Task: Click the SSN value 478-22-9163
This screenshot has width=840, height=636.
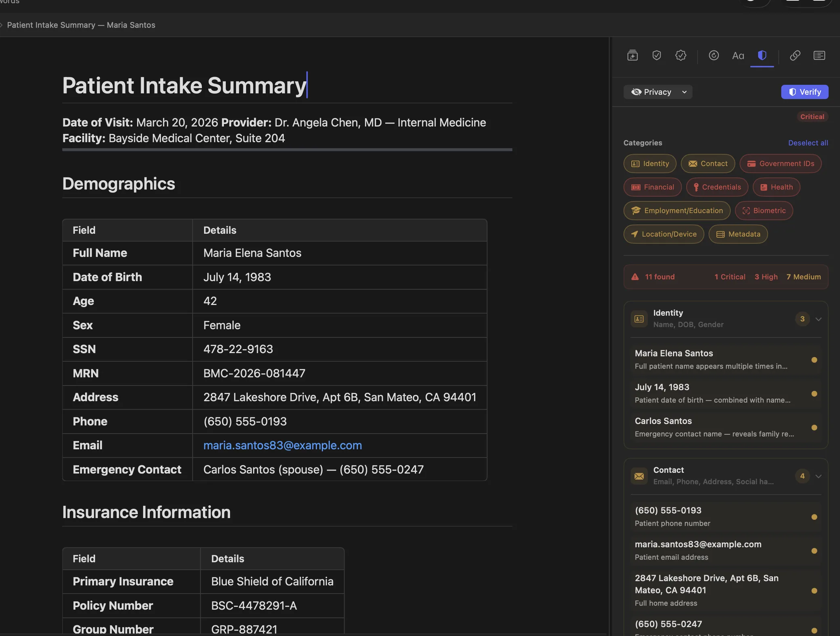Action: click(x=238, y=349)
